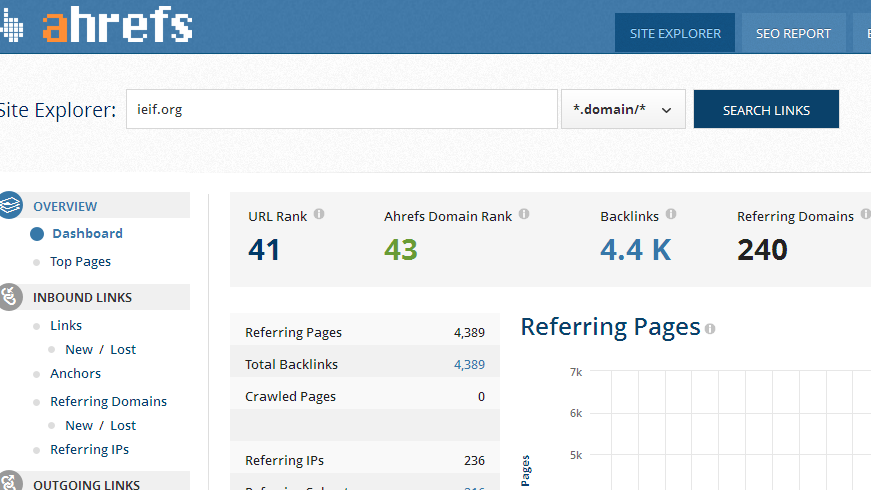The image size is (871, 490).
Task: Click the Ahrefs Domain Rank value 43
Action: tap(401, 249)
